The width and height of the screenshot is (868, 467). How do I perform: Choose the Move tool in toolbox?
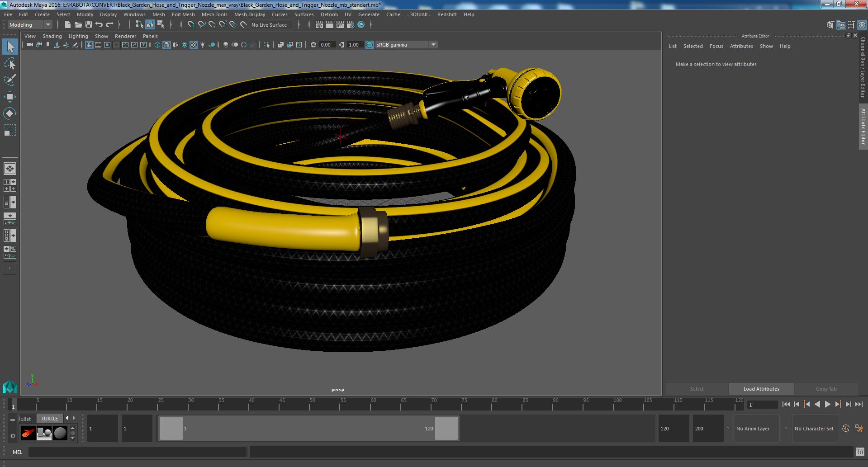click(10, 97)
